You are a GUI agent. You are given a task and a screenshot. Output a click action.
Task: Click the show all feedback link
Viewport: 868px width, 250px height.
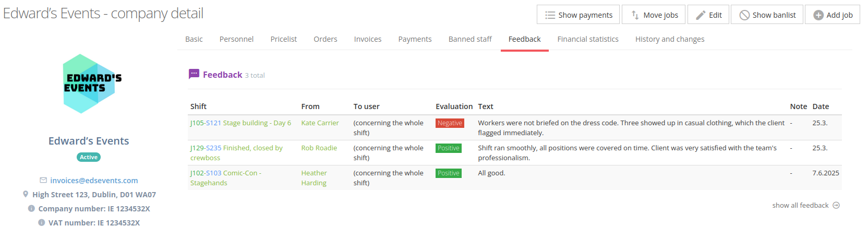800,206
